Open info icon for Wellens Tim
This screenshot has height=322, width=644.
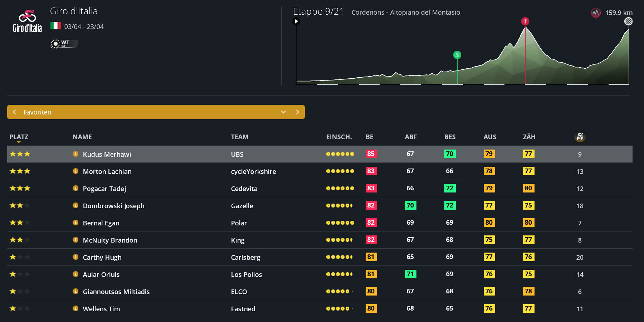click(75, 308)
